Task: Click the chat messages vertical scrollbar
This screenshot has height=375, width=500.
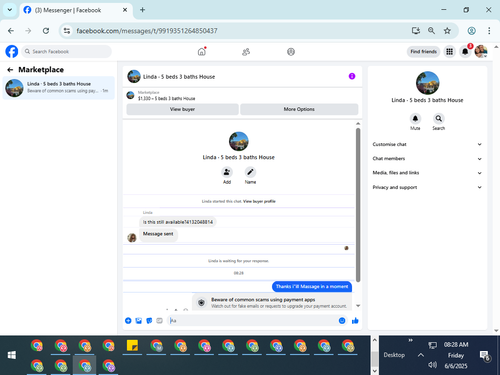Action: tap(358, 205)
